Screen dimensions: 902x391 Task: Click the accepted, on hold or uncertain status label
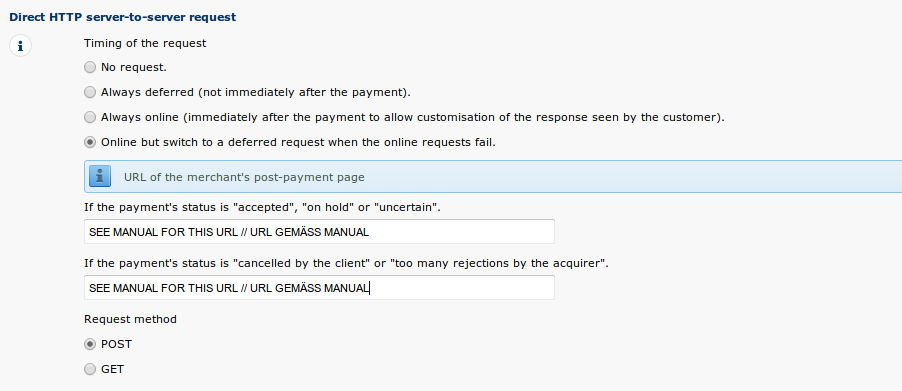(262, 208)
